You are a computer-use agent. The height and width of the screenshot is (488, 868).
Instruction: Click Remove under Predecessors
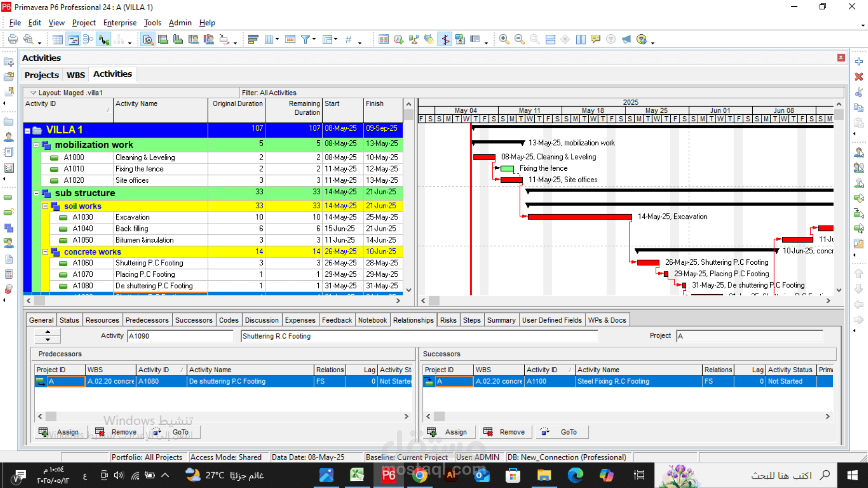coord(117,432)
